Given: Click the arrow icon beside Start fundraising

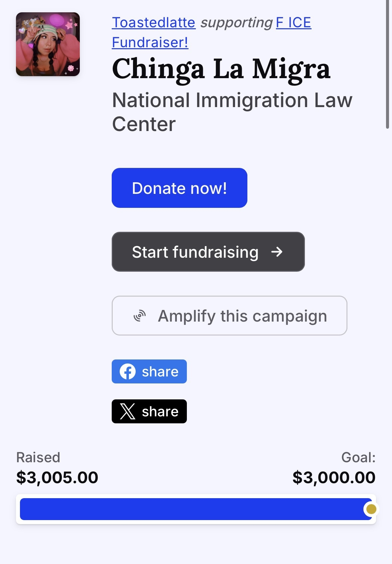Looking at the screenshot, I should 277,252.
